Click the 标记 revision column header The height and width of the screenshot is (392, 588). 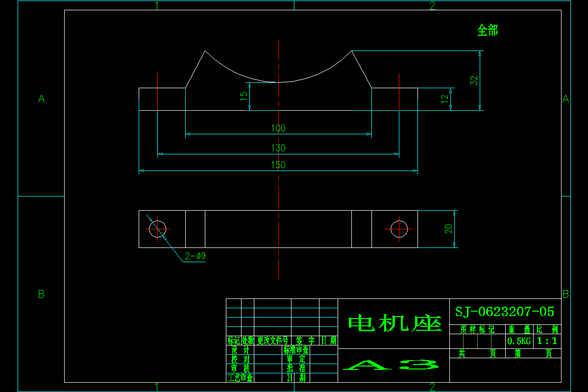point(233,341)
